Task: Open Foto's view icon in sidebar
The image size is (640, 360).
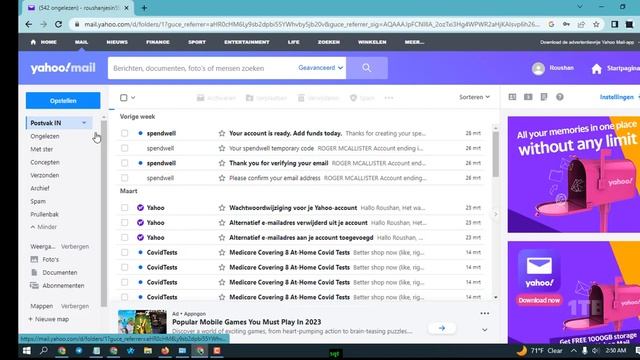Action: coord(34,259)
